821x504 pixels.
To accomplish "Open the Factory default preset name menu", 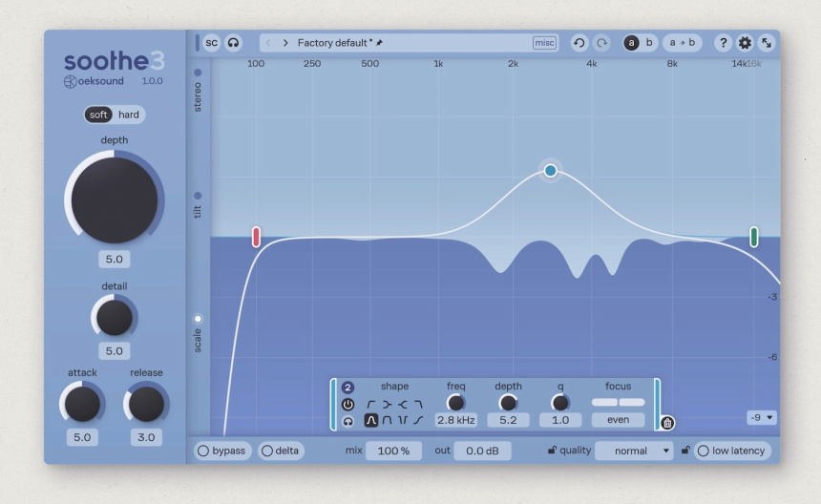I will pyautogui.click(x=332, y=43).
